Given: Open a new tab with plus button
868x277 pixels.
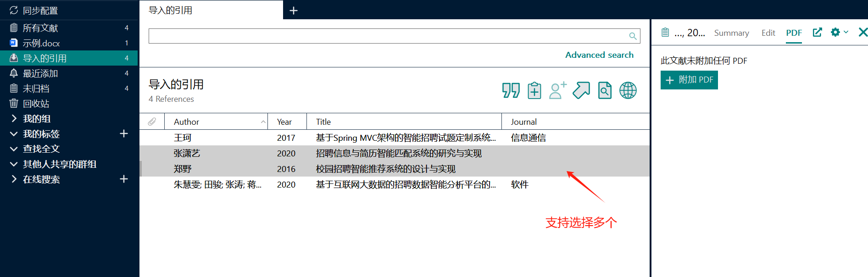Looking at the screenshot, I should click(294, 10).
